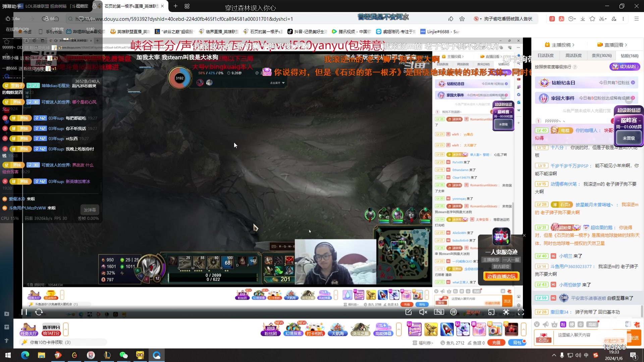
Task: Open the danmaku input edit icon
Action: 409,312
